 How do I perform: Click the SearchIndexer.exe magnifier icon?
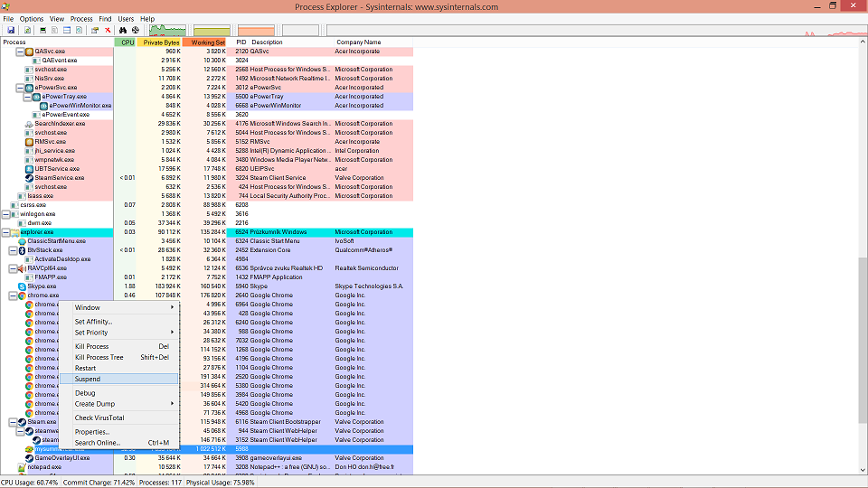coord(29,124)
